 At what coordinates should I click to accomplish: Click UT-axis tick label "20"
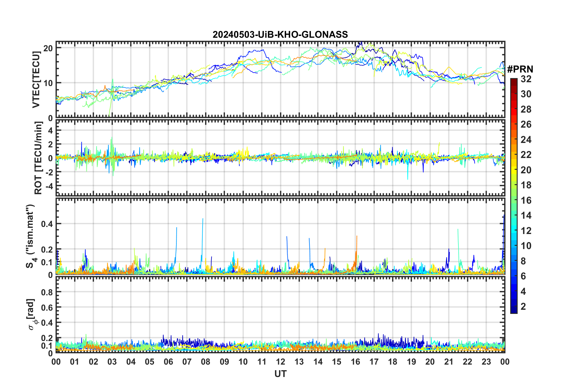click(x=430, y=362)
